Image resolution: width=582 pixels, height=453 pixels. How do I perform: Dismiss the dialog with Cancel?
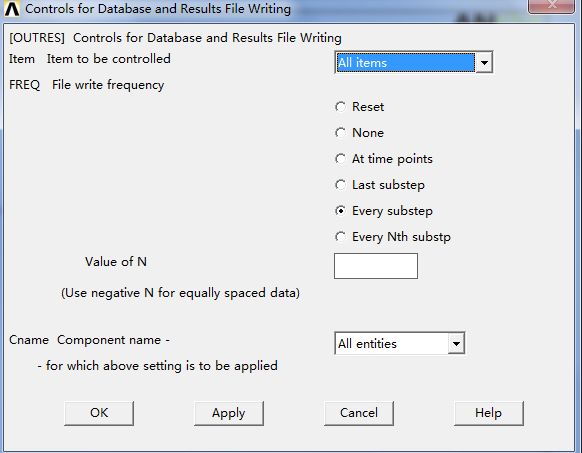tap(359, 413)
